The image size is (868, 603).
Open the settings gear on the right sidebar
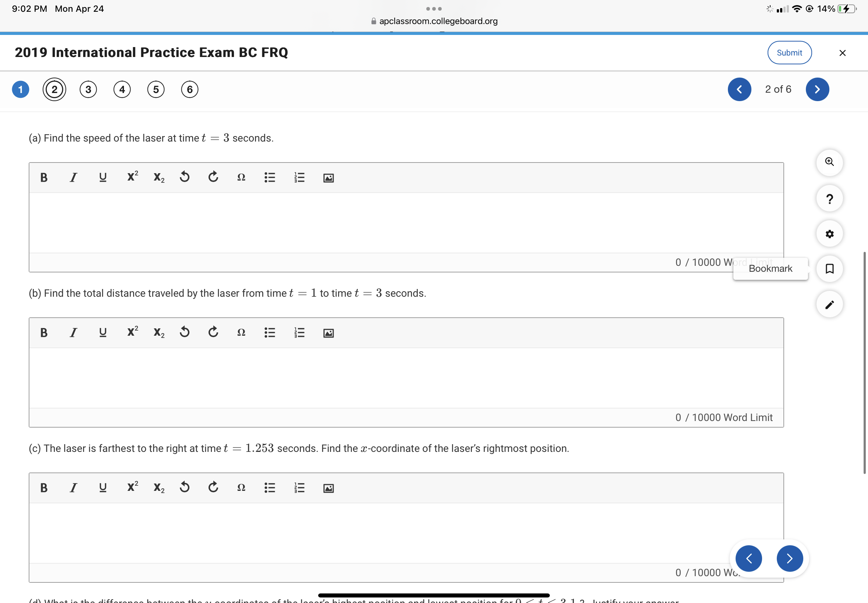[829, 233]
